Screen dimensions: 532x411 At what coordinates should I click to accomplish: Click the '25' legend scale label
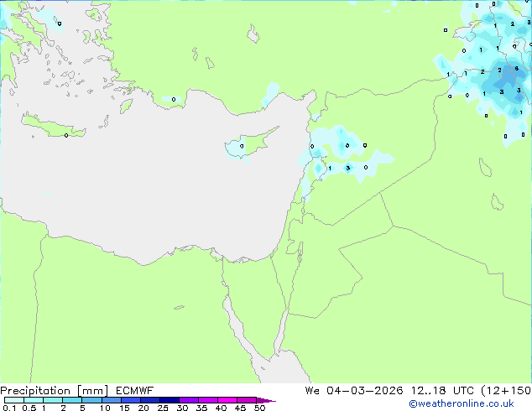coord(163,408)
